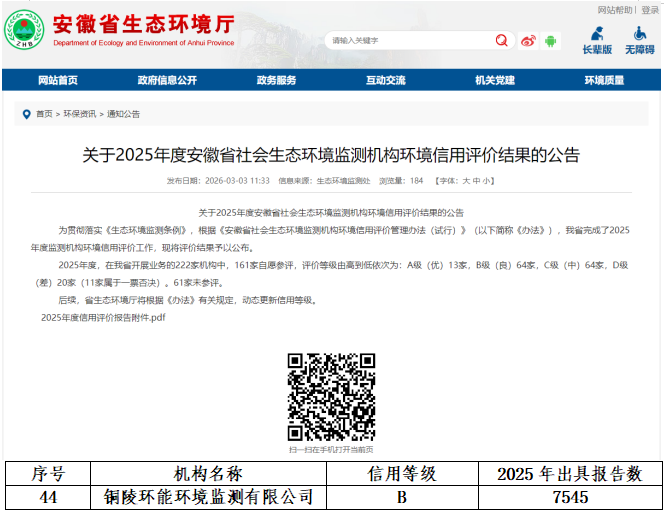Open the 长辈版 elder mode icon
Image resolution: width=665 pixels, height=513 pixels.
(597, 39)
